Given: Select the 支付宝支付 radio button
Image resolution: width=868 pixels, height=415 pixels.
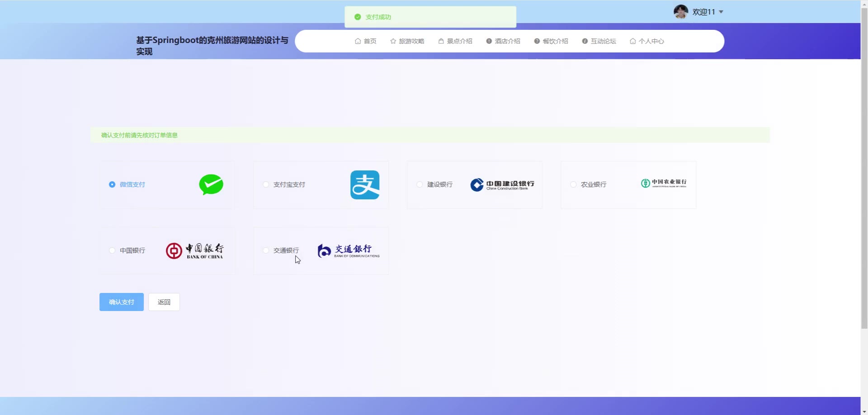Looking at the screenshot, I should pyautogui.click(x=266, y=184).
